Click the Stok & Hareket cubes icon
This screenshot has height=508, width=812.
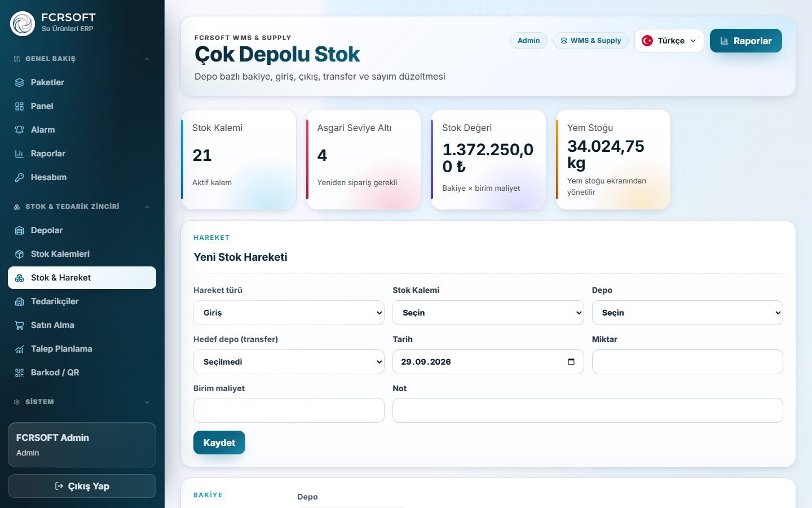click(19, 278)
